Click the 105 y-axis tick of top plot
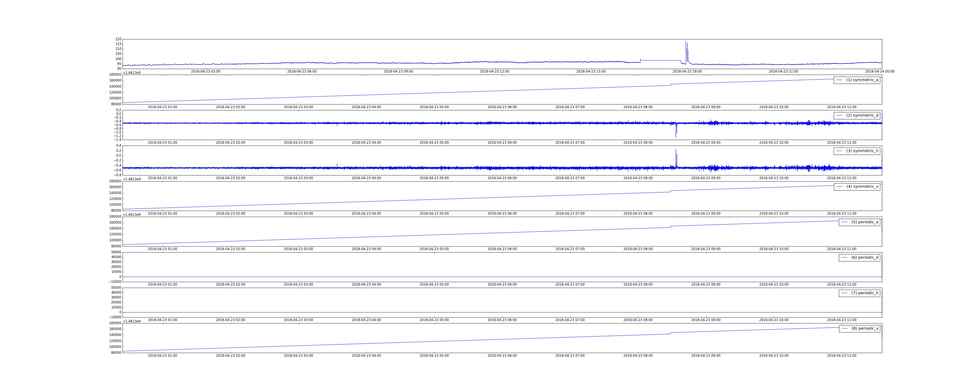This screenshot has height=392, width=980. coord(118,54)
